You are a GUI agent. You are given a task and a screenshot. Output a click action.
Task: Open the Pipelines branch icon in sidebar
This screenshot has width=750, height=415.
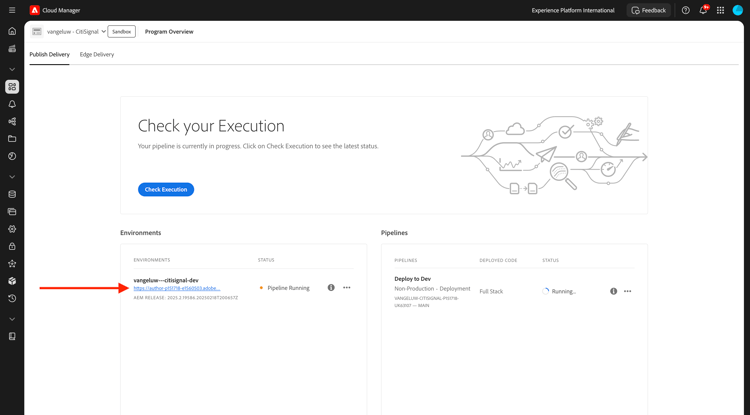click(x=12, y=121)
